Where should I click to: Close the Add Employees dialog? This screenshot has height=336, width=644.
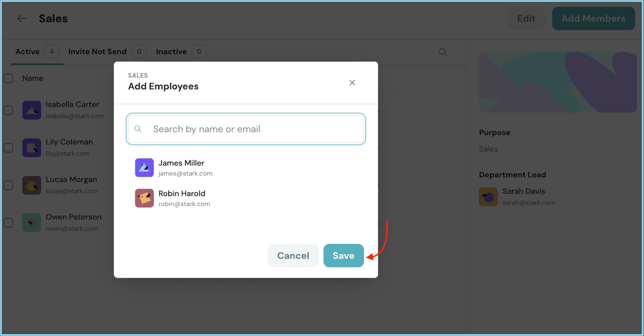352,83
